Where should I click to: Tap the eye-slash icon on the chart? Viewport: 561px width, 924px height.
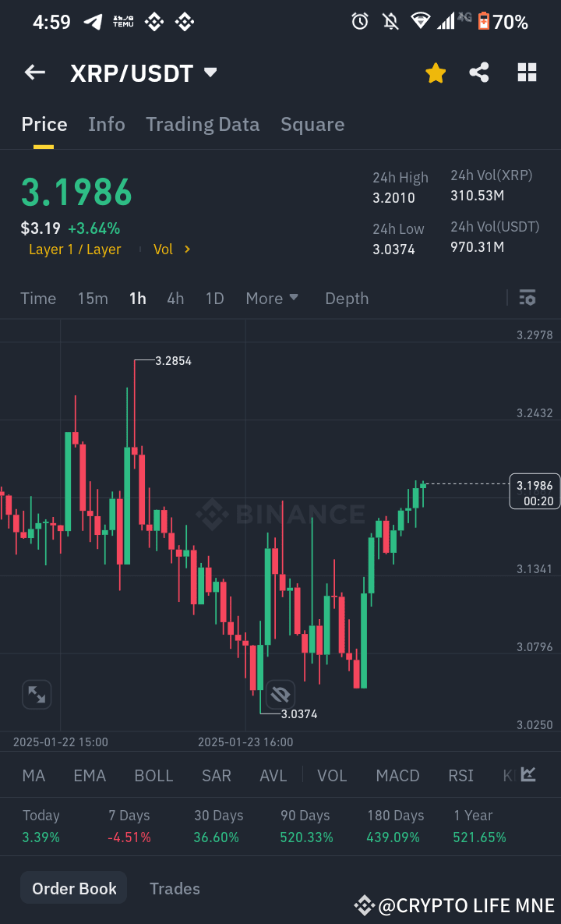pyautogui.click(x=280, y=694)
